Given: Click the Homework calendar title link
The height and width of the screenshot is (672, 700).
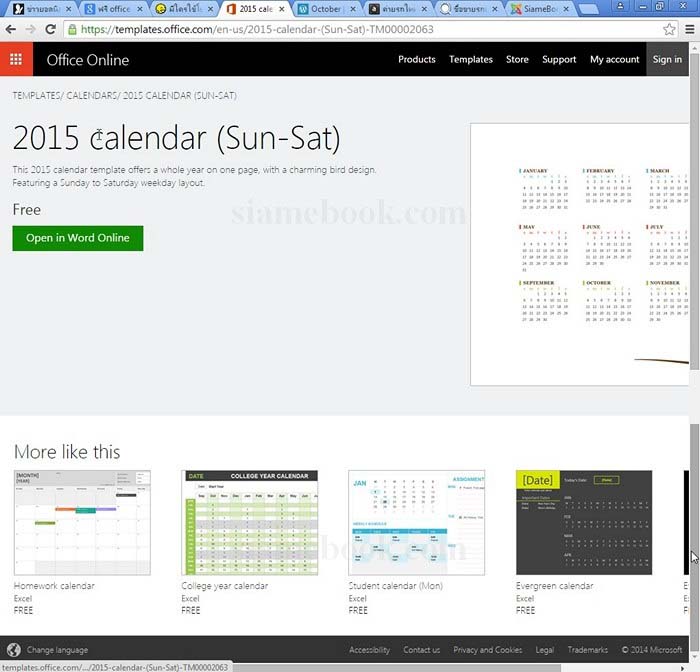Looking at the screenshot, I should pyautogui.click(x=54, y=585).
